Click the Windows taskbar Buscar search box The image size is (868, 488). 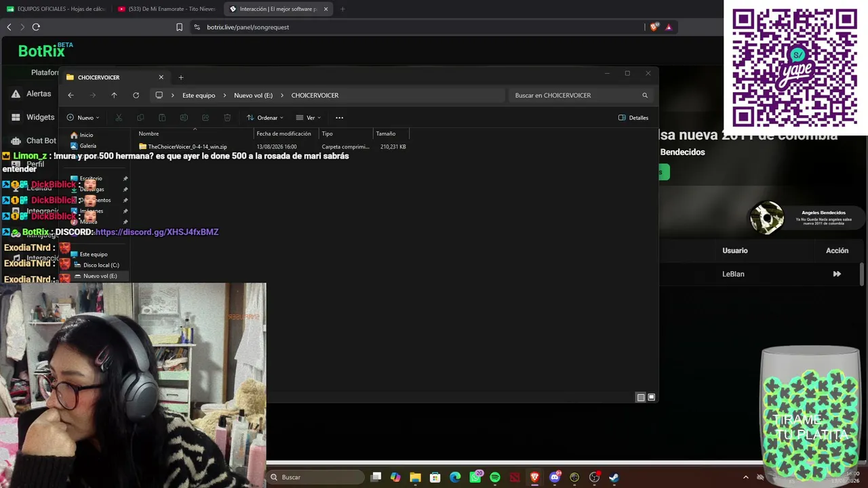pyautogui.click(x=315, y=477)
